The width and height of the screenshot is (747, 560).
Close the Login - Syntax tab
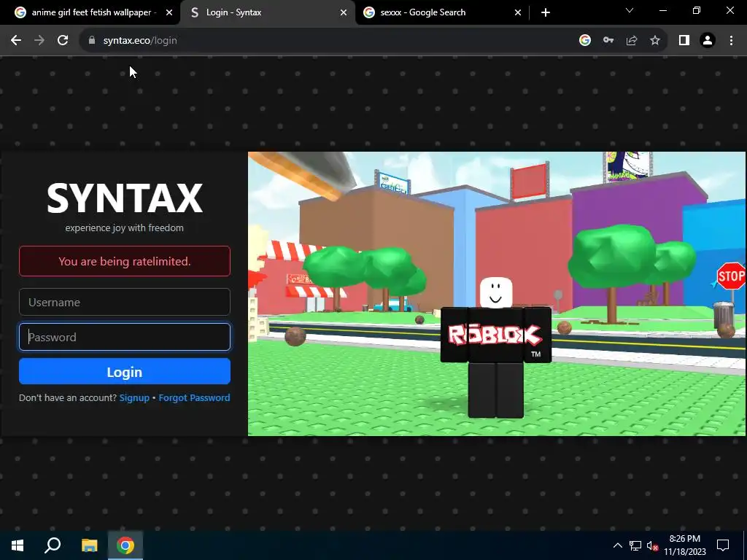(x=344, y=13)
